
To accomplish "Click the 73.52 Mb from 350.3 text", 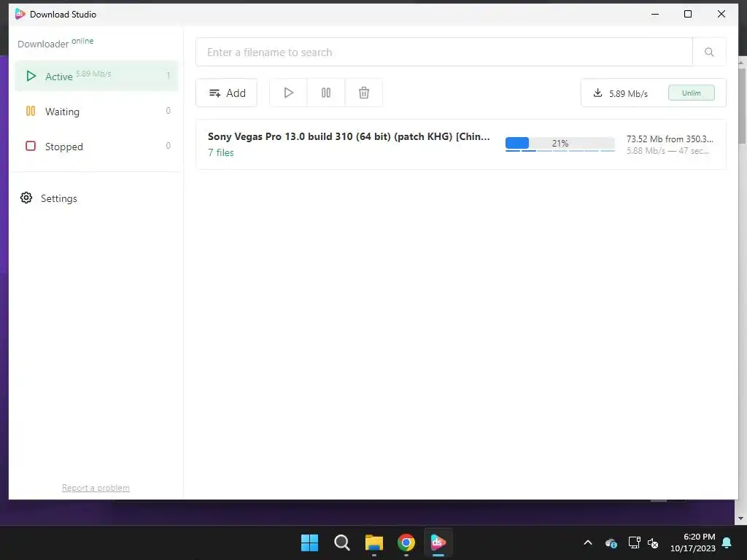I will (670, 139).
